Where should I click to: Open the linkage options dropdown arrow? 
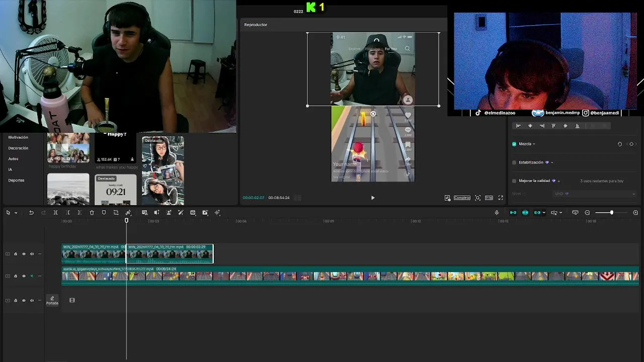(x=544, y=213)
